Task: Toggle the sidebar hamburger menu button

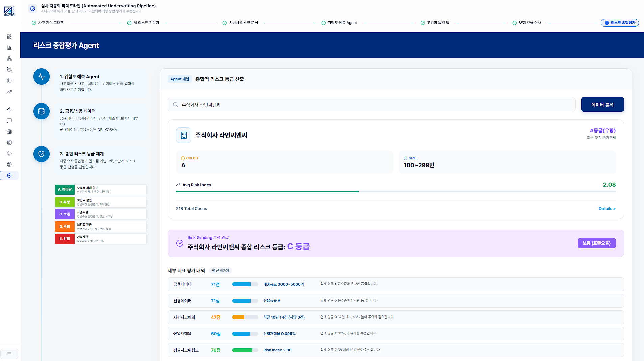Action: click(x=9, y=354)
